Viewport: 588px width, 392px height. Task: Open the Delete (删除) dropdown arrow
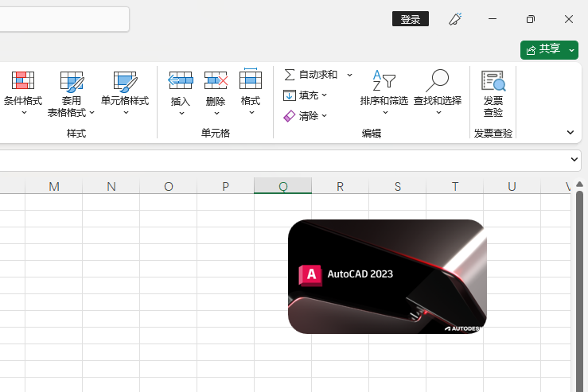(216, 113)
